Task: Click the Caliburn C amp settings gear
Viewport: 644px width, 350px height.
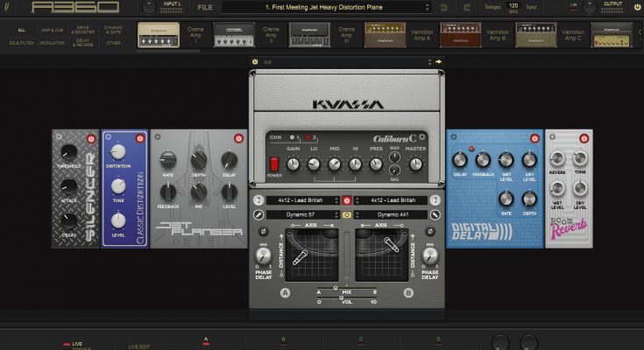Action: click(x=421, y=137)
